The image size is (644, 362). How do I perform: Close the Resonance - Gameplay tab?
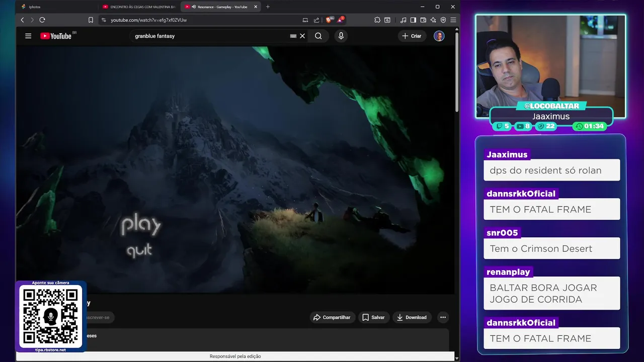click(x=256, y=7)
